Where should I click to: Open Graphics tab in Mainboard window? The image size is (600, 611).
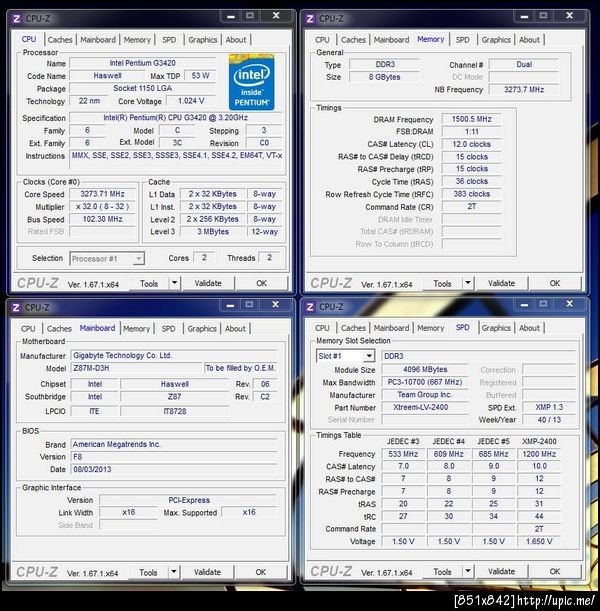tap(202, 328)
